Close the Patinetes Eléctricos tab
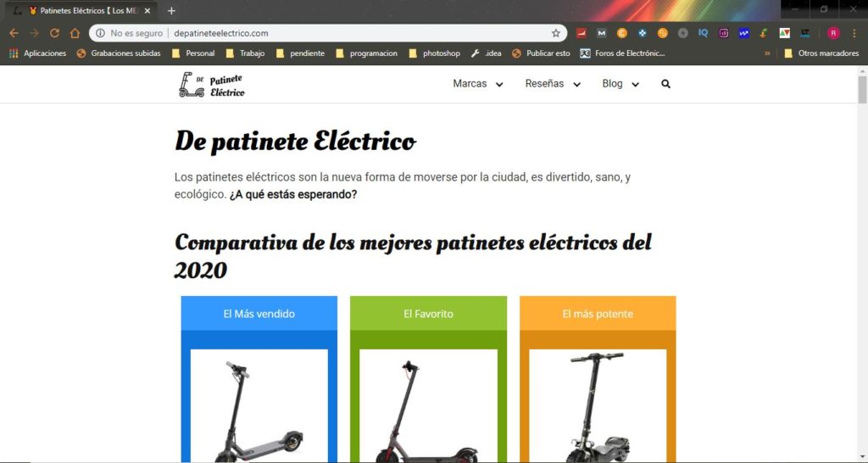The height and width of the screenshot is (463, 868). point(147,10)
